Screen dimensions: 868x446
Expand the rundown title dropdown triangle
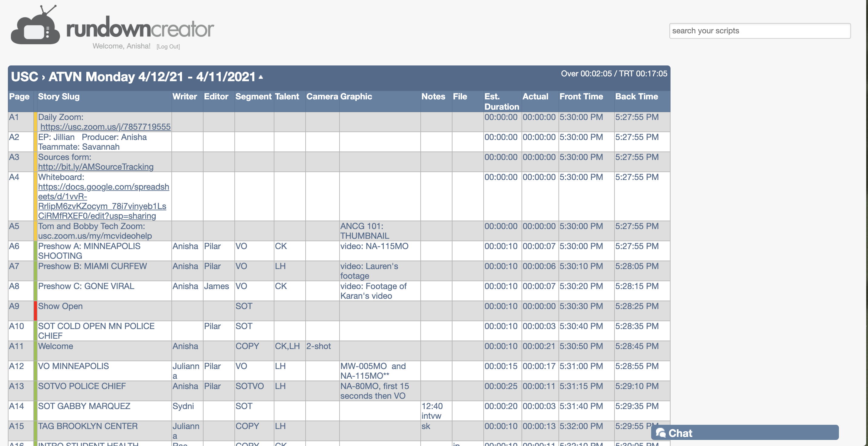coord(260,77)
